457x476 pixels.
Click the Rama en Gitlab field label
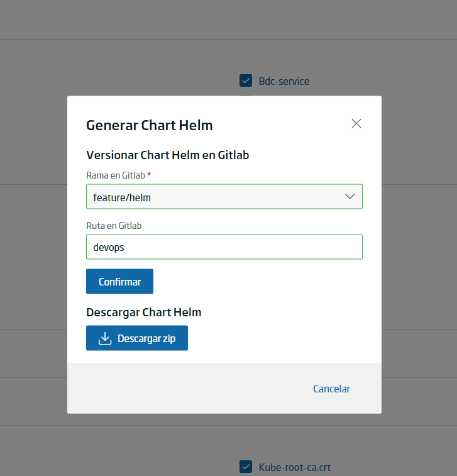(x=116, y=175)
